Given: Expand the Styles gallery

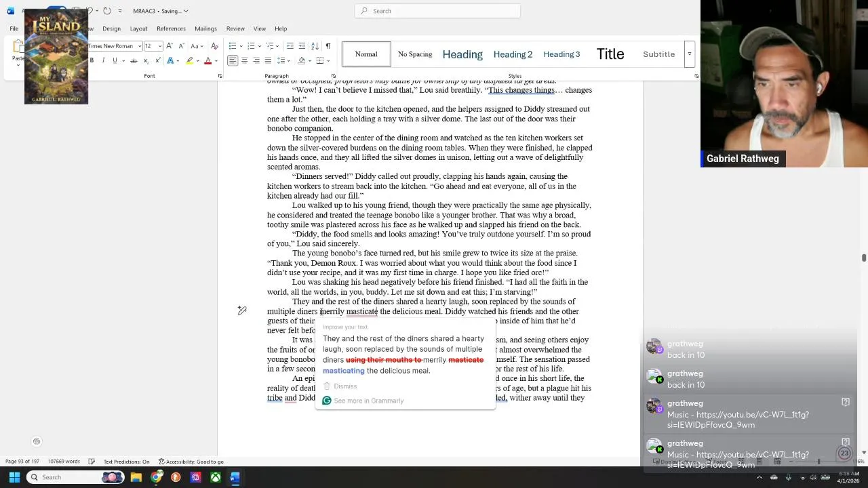Looking at the screenshot, I should [689, 54].
